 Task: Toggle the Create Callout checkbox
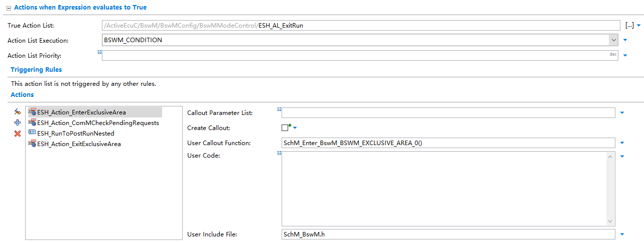[x=285, y=128]
